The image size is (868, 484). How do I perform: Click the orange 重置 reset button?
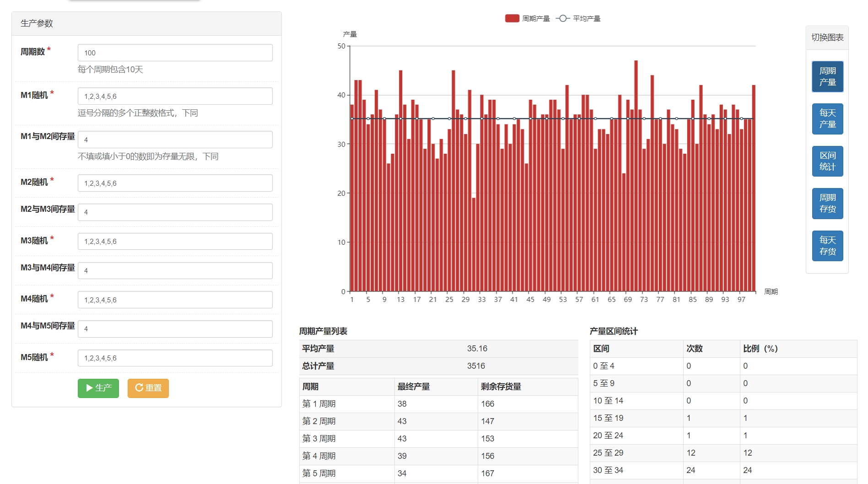click(x=148, y=388)
